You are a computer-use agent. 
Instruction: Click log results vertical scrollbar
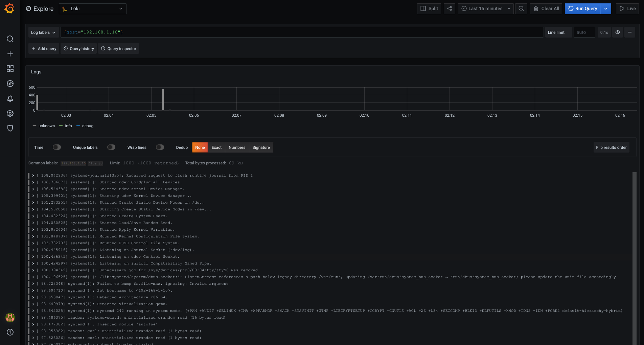pyautogui.click(x=635, y=258)
